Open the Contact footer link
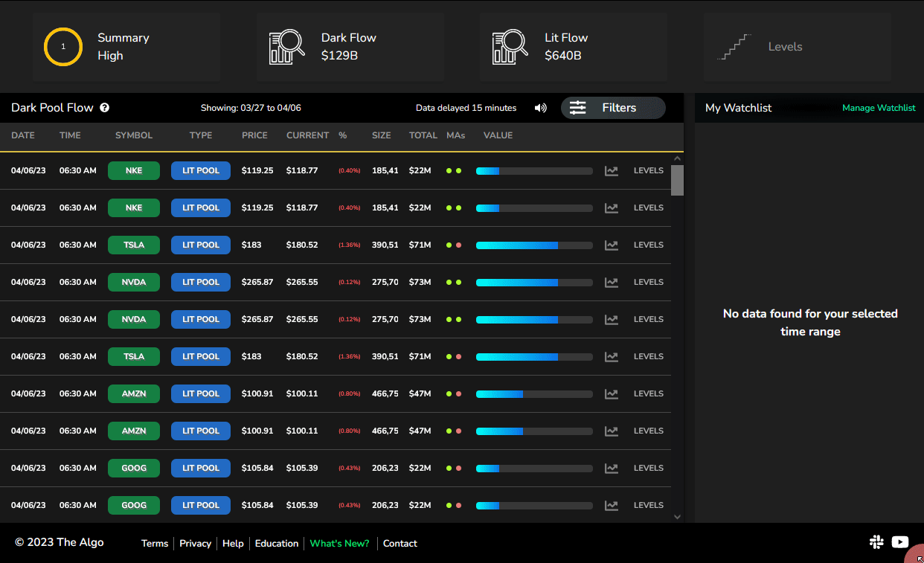Screen dimensions: 924x563 [x=400, y=544]
